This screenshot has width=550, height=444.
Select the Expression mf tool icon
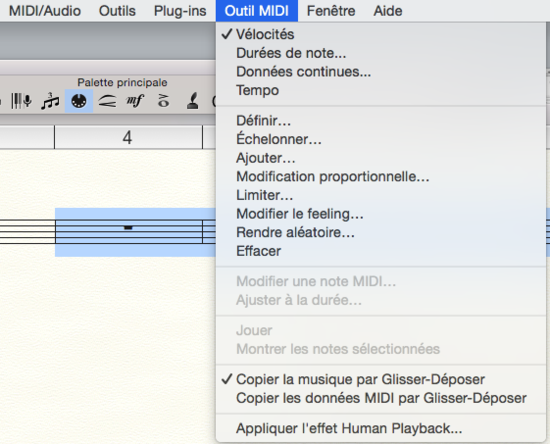pos(135,101)
